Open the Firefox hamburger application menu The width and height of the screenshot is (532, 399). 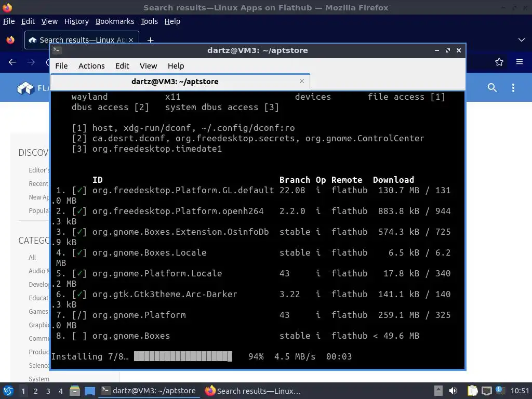pyautogui.click(x=520, y=62)
